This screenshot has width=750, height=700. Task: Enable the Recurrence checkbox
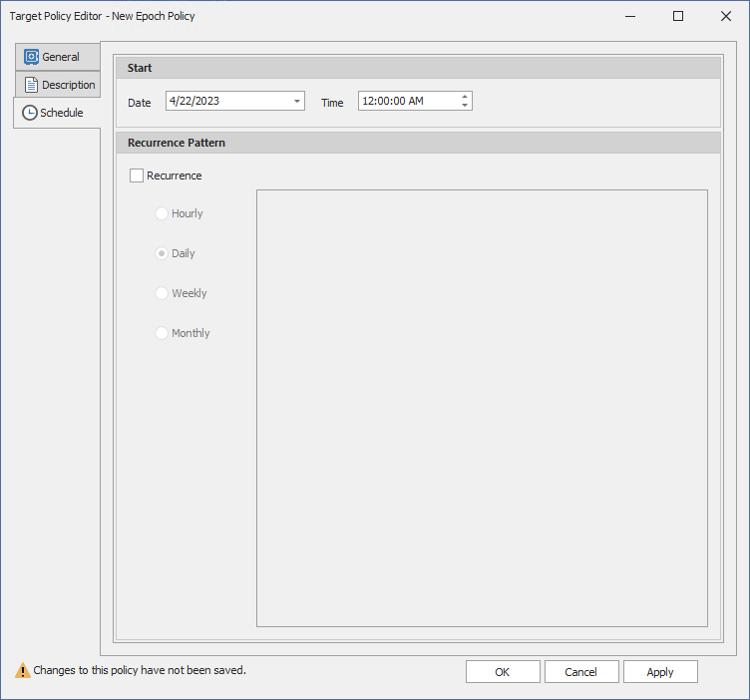tap(137, 175)
